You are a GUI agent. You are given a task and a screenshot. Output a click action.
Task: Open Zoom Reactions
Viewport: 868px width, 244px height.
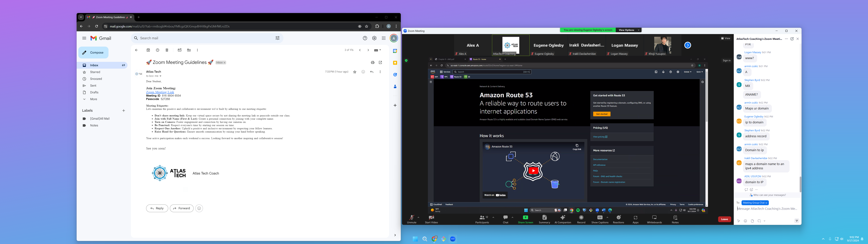(x=618, y=219)
